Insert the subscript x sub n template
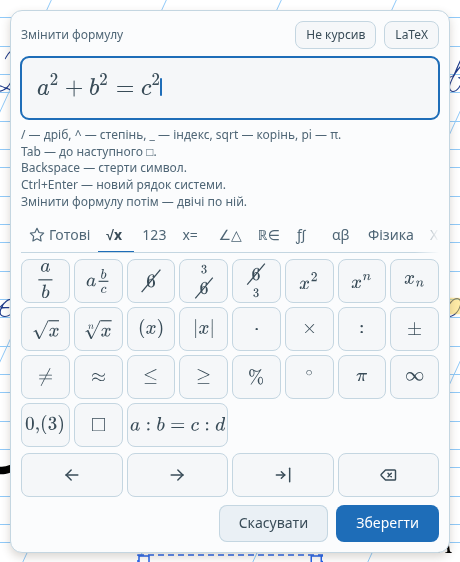460x562 pixels. click(x=414, y=281)
